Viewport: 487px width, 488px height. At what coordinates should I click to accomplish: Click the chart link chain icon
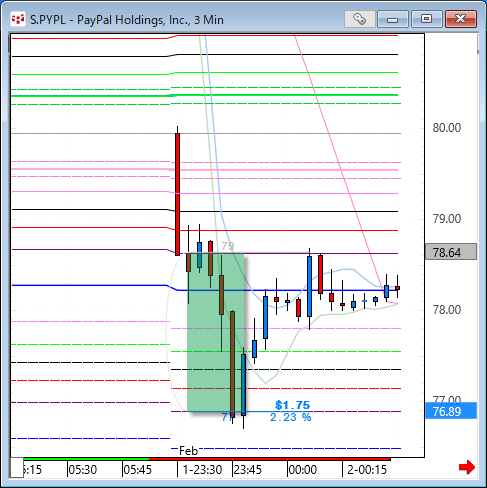point(359,19)
